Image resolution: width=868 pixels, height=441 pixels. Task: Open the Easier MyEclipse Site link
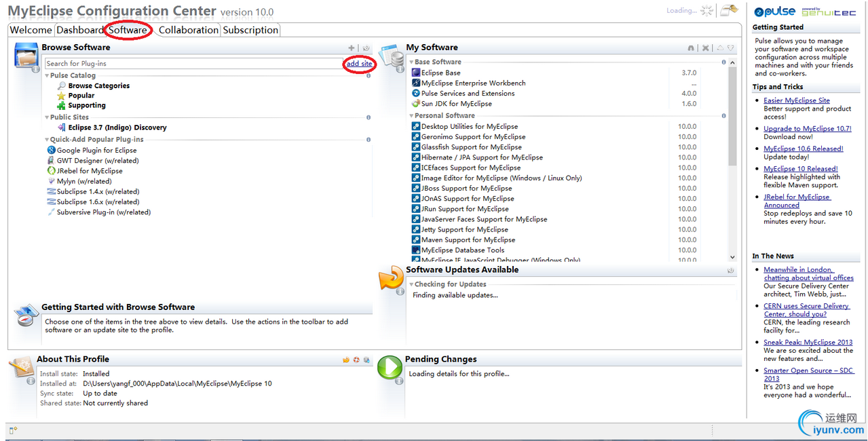(x=797, y=100)
